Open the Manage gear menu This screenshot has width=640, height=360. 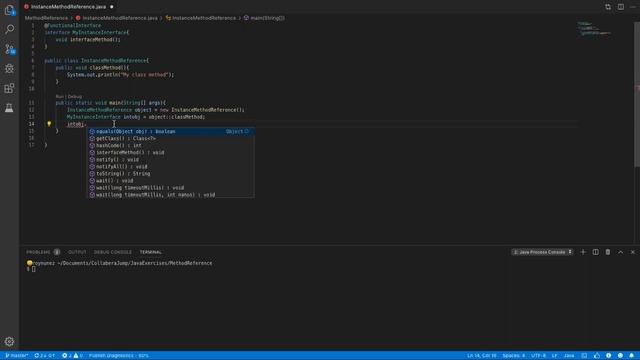(9, 341)
